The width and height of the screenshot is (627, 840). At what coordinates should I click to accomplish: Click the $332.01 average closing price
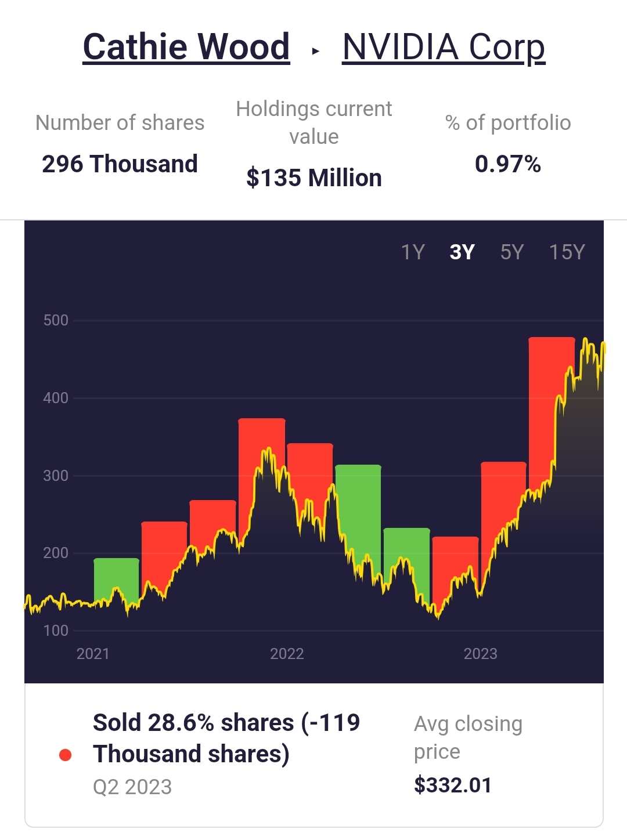[453, 785]
